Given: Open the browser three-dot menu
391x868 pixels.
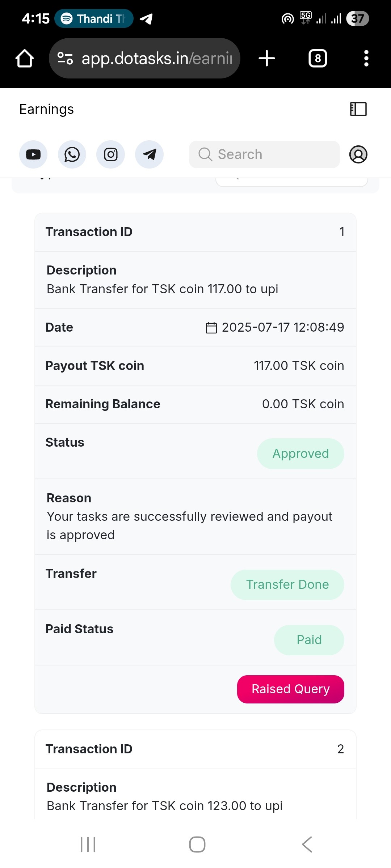Looking at the screenshot, I should 366,58.
